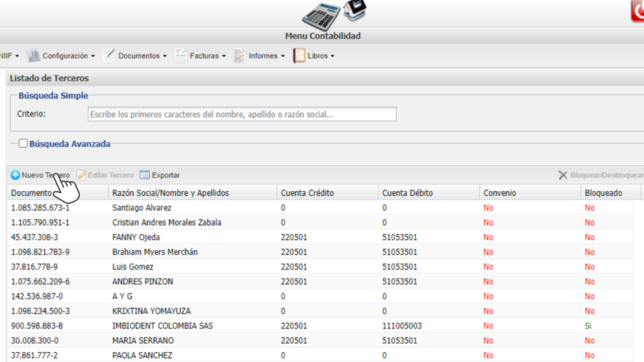The width and height of the screenshot is (644, 362).
Task: Select the Cristian Andres Morales Zabala row
Action: tap(320, 222)
